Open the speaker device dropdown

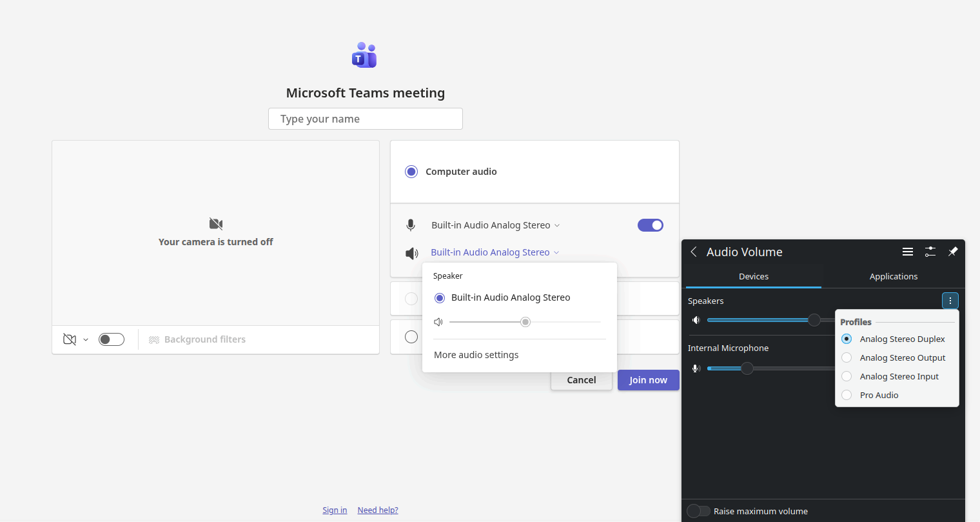495,252
